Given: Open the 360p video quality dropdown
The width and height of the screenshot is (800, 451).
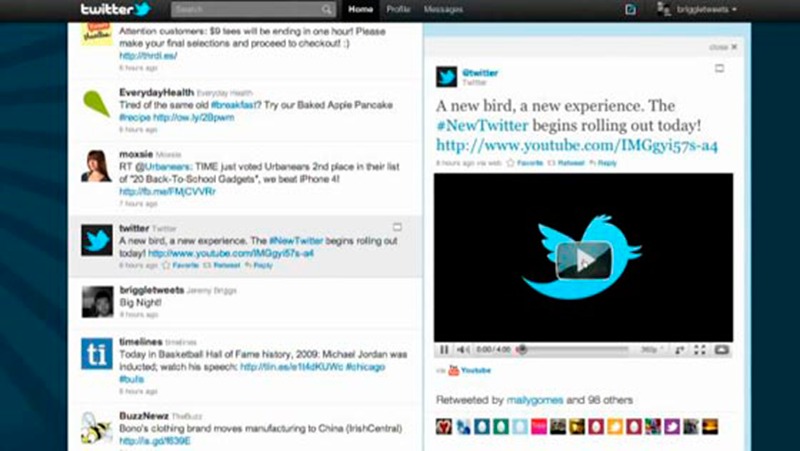Looking at the screenshot, I should [x=652, y=350].
